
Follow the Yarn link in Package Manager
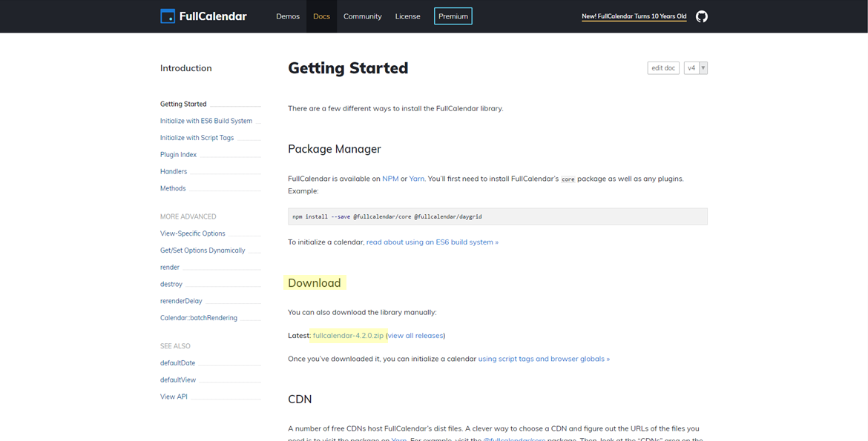(x=416, y=179)
